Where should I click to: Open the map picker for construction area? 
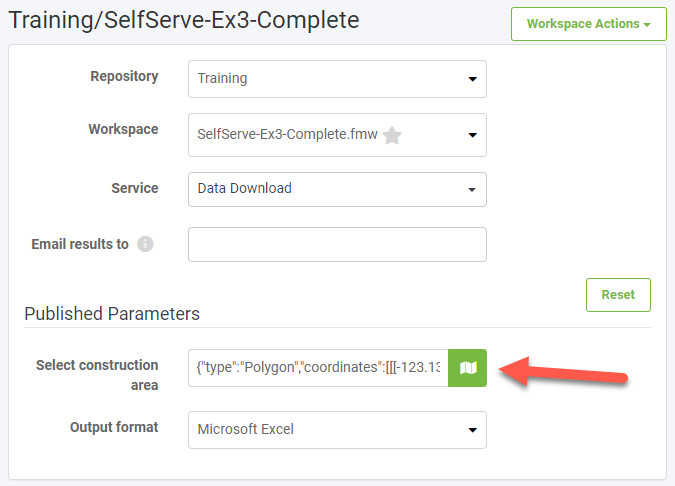(x=468, y=368)
